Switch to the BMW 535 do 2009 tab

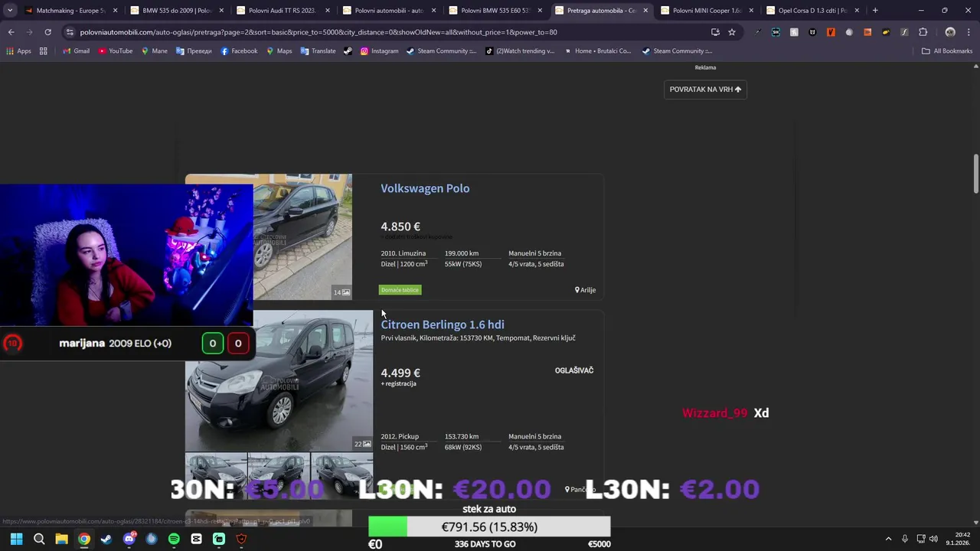(x=176, y=11)
